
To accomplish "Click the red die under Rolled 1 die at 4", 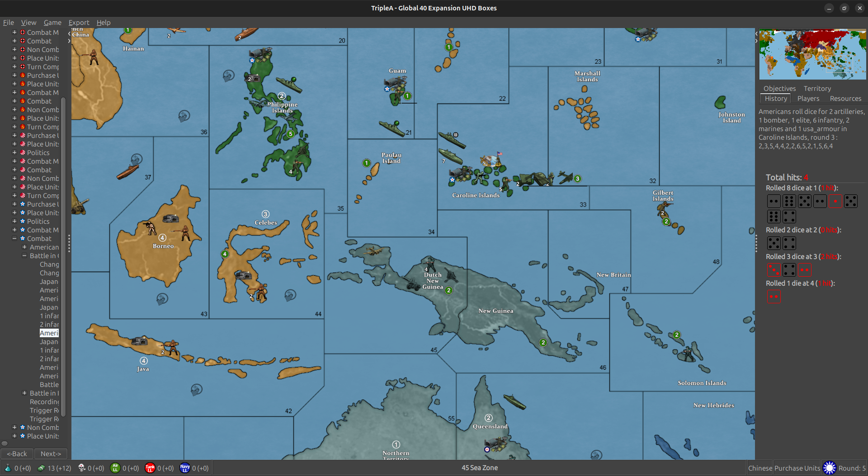I will (x=774, y=297).
